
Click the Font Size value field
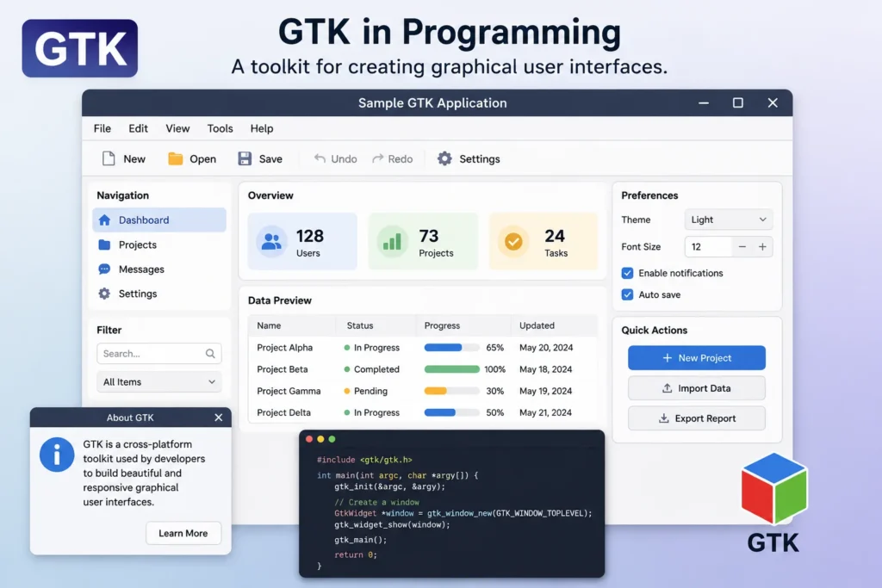(708, 247)
